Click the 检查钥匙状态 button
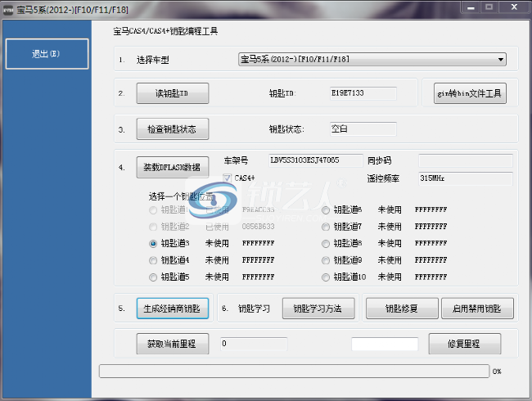532x401 pixels. click(173, 129)
